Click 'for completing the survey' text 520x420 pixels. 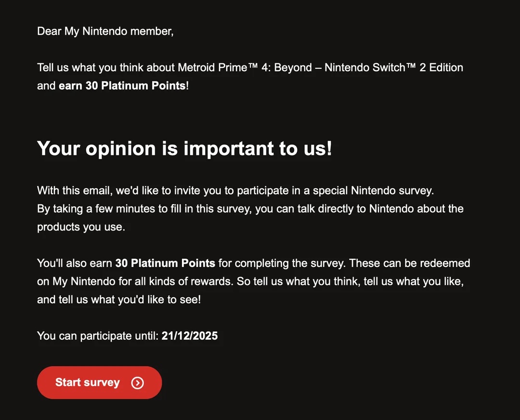tap(282, 263)
